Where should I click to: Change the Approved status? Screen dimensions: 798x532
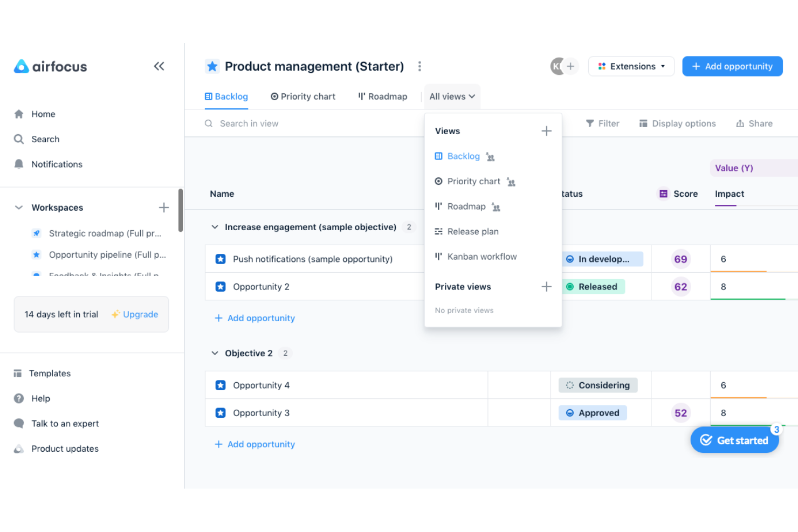(593, 413)
